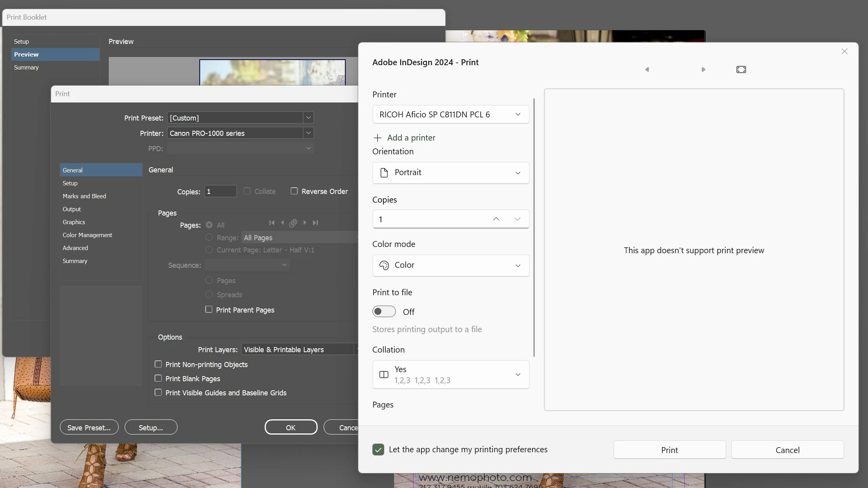Open the RICOH Aficio printer dropdown
Image resolution: width=868 pixels, height=488 pixels.
point(450,114)
